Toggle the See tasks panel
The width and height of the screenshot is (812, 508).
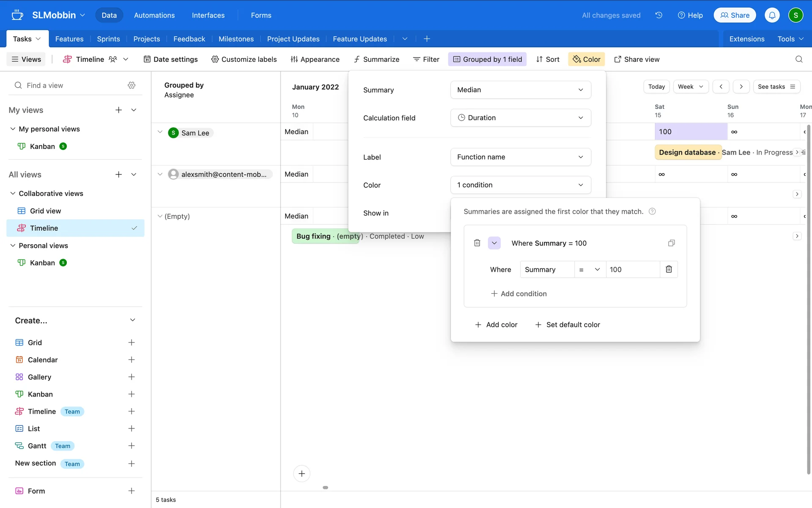776,86
